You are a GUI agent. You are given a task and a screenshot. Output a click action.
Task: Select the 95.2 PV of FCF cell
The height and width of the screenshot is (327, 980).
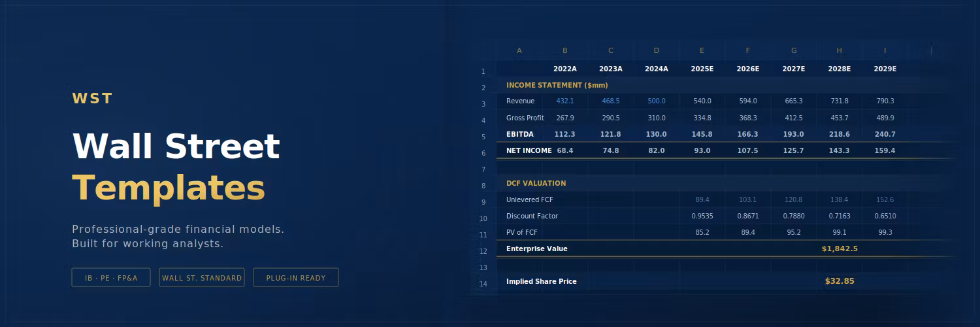794,232
